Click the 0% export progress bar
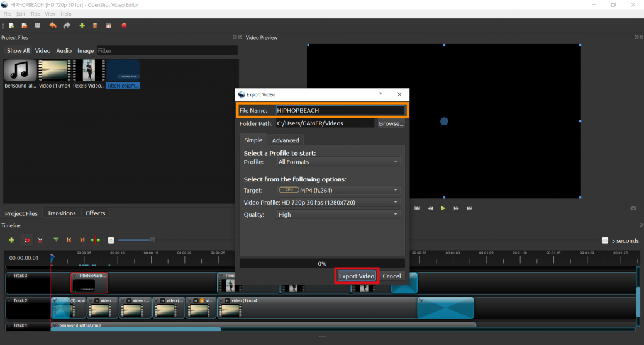This screenshot has height=345, width=644. click(322, 264)
